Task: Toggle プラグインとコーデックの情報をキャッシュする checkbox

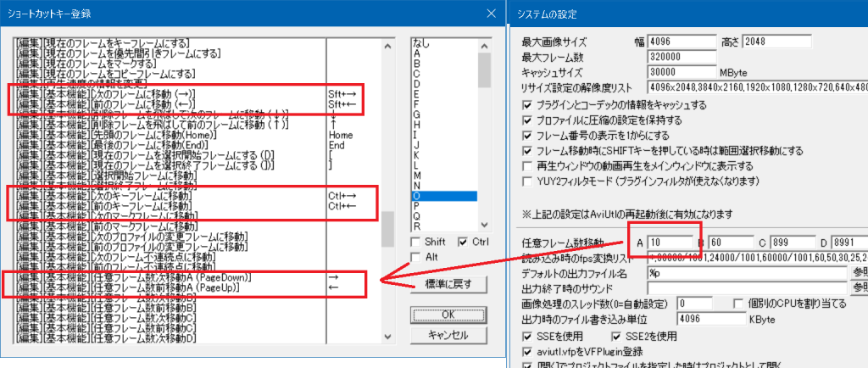Action: [x=527, y=104]
